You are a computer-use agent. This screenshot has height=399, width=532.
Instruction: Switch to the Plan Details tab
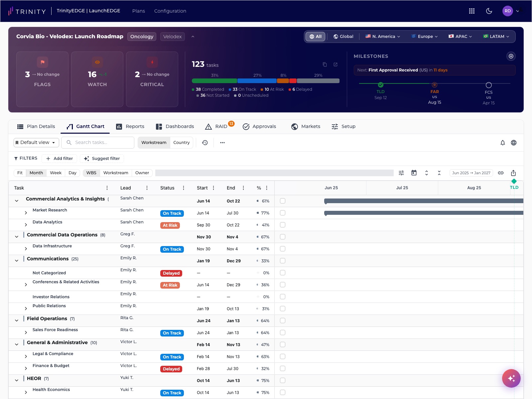click(36, 126)
